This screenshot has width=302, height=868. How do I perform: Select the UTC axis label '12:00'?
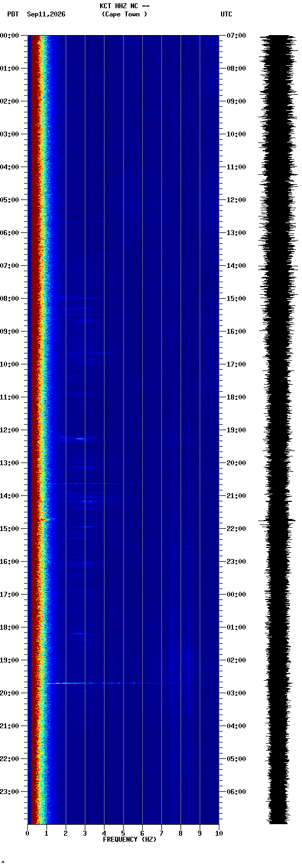tap(236, 200)
